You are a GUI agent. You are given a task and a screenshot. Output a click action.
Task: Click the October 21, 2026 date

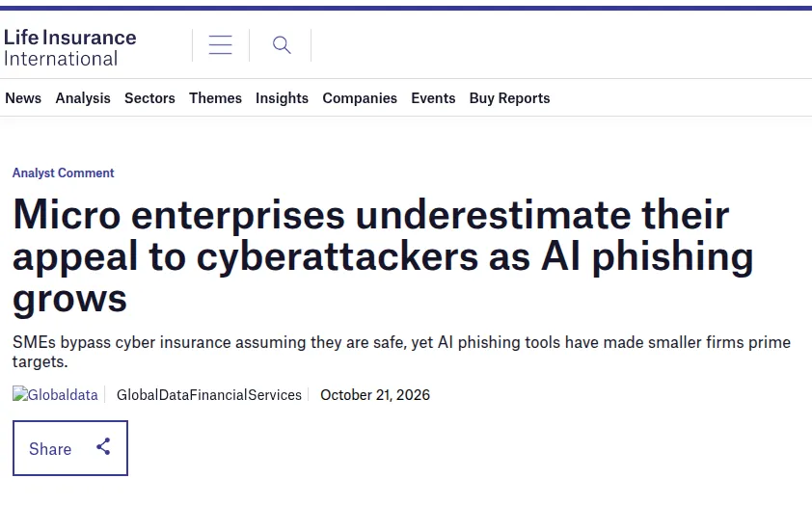pyautogui.click(x=375, y=395)
